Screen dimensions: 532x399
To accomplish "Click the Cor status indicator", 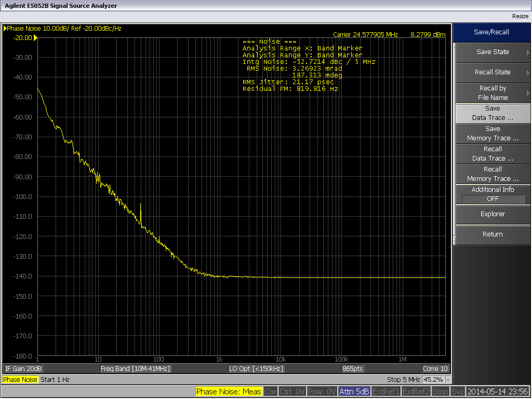I will (x=270, y=392).
